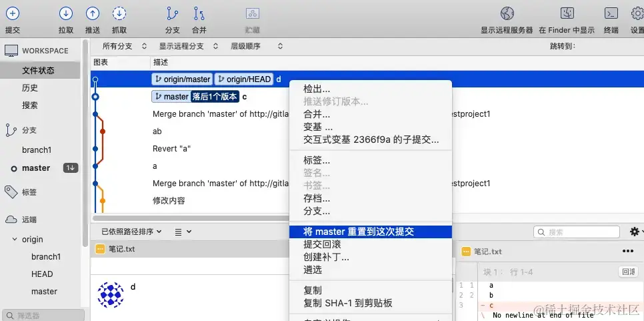Click the 推送 push toolbar icon
644x321 pixels.
coord(93,13)
